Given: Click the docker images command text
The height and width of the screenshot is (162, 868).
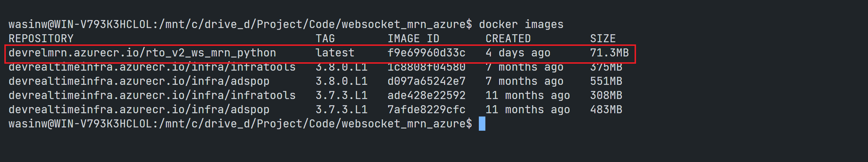Looking at the screenshot, I should pyautogui.click(x=521, y=24).
